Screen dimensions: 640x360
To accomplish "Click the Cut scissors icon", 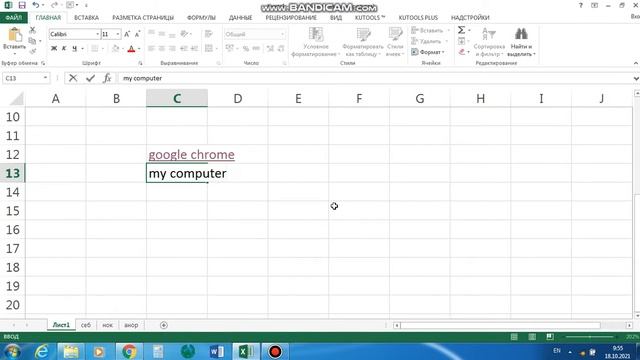I will point(33,30).
